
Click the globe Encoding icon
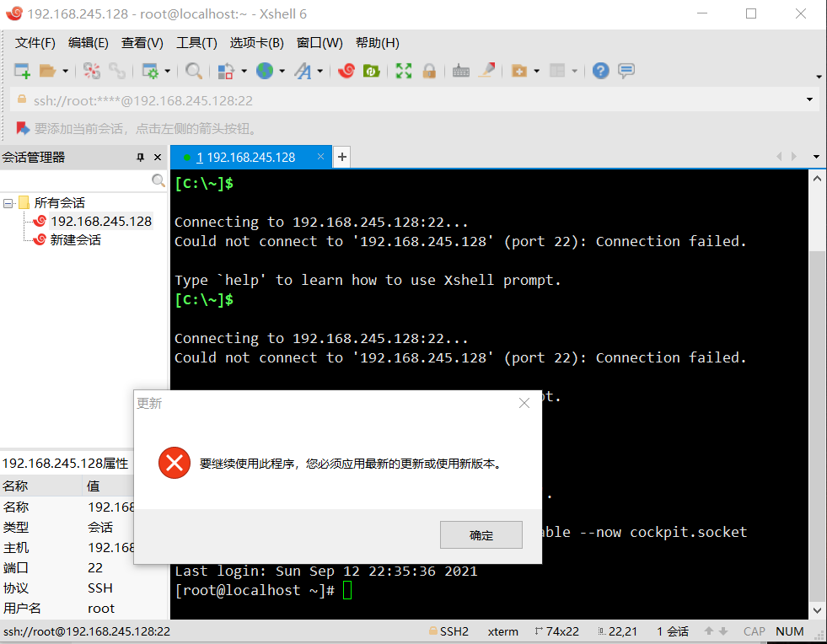[265, 71]
